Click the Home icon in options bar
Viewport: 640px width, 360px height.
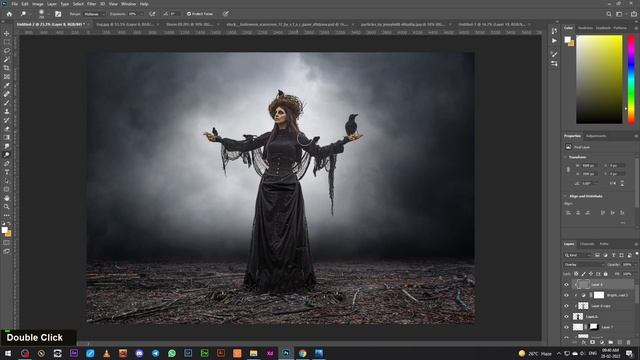click(x=9, y=14)
